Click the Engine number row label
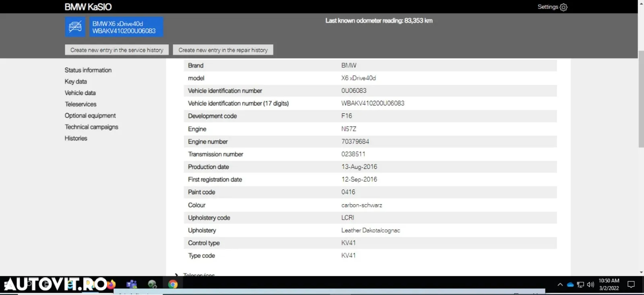The height and width of the screenshot is (295, 644). [x=208, y=141]
